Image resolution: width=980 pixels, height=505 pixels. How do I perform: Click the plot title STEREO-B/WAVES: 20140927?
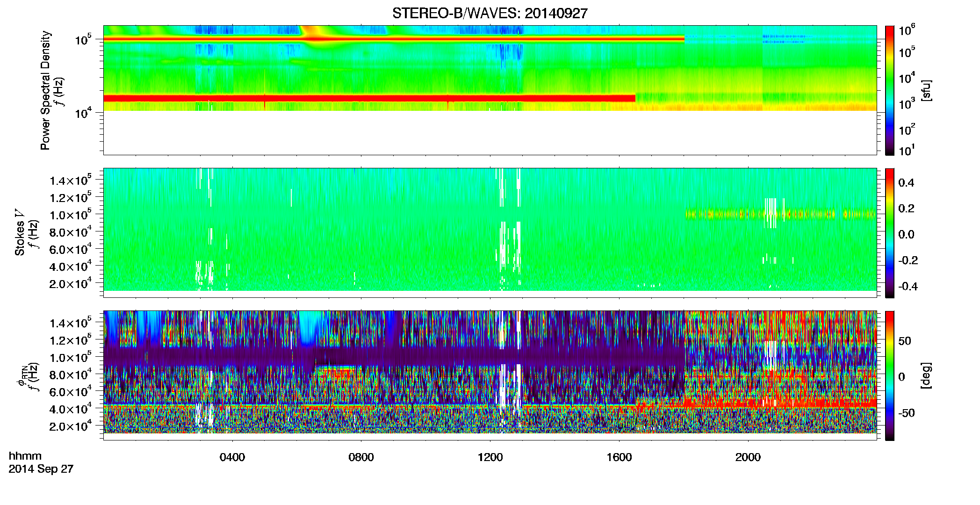click(490, 13)
